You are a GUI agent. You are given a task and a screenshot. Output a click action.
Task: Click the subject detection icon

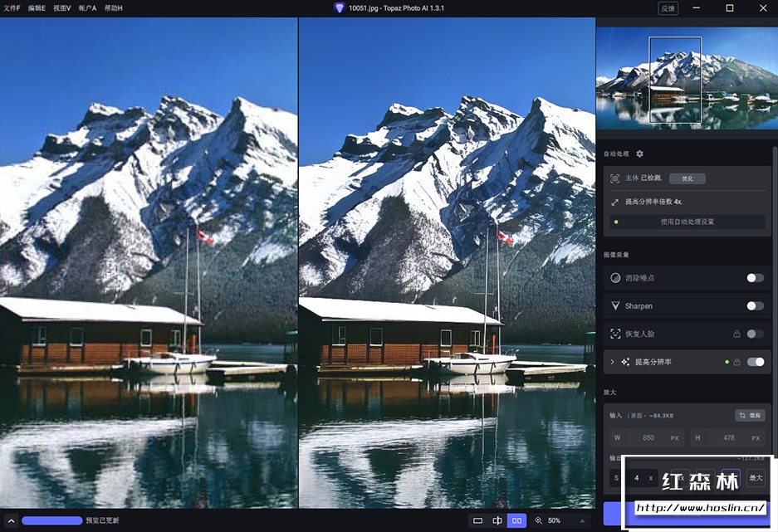[614, 178]
